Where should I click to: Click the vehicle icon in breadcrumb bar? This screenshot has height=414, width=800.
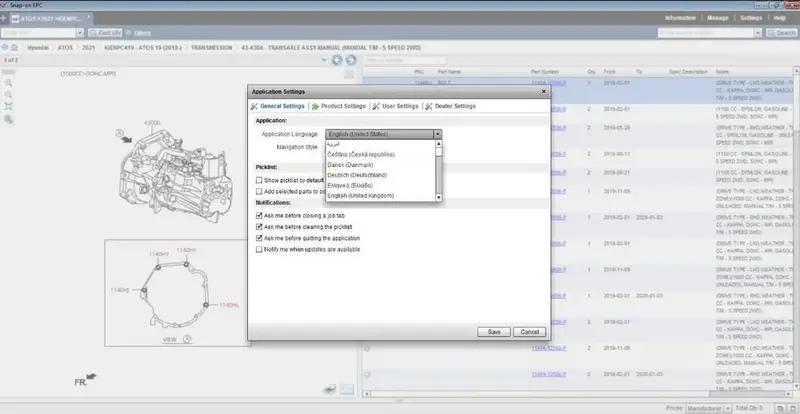pyautogui.click(x=14, y=47)
